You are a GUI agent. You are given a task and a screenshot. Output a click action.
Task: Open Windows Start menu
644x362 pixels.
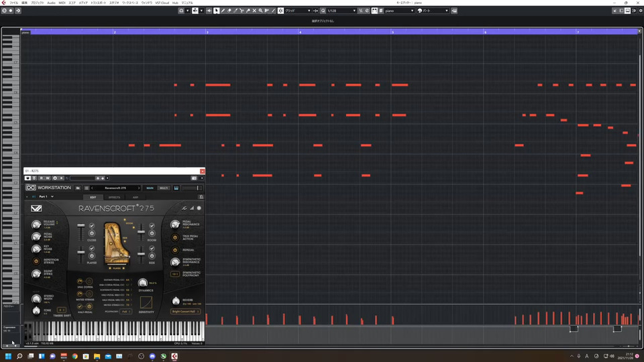coord(8,356)
